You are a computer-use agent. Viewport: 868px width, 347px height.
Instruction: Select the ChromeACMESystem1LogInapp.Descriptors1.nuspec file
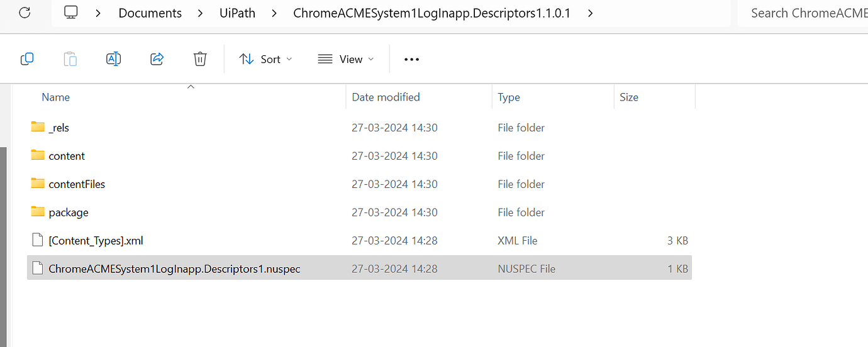tap(174, 269)
